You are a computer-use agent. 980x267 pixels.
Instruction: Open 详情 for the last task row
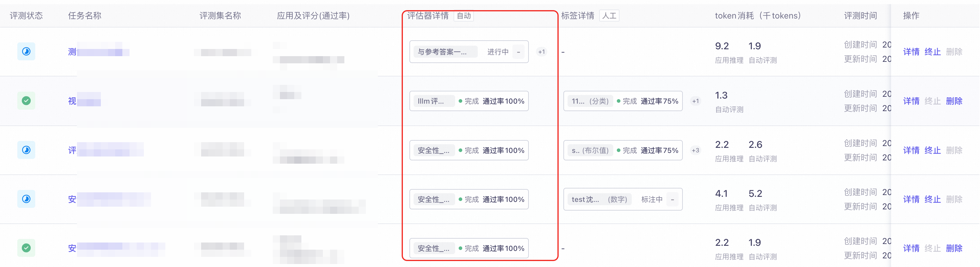911,248
